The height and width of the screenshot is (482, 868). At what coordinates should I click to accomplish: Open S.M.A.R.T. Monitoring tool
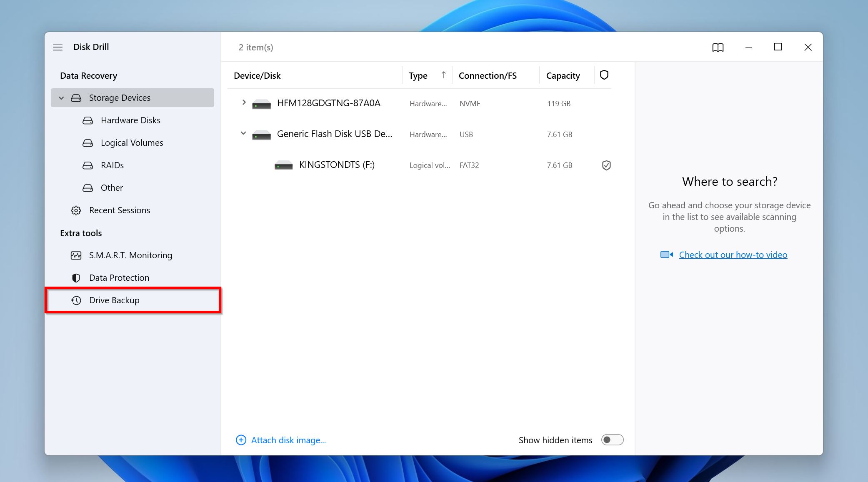130,255
